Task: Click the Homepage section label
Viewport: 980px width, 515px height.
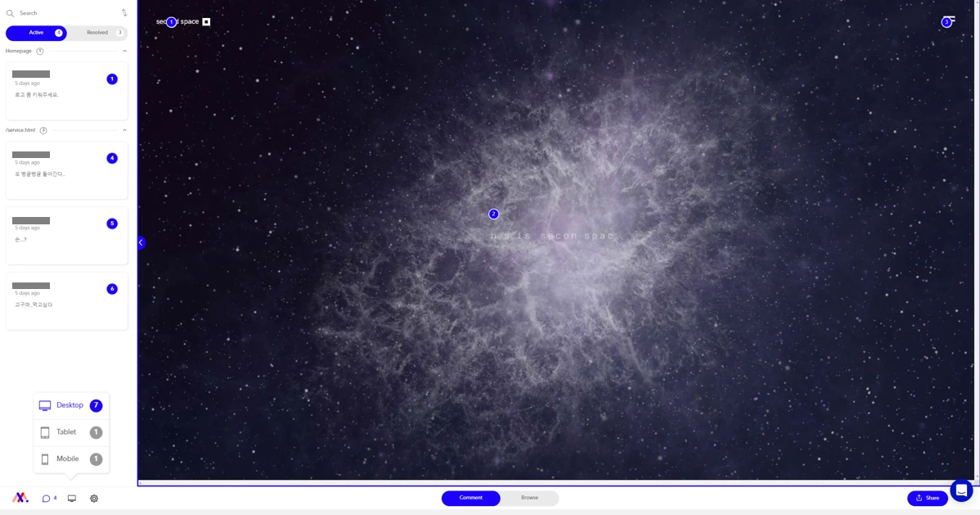Action: pos(19,52)
